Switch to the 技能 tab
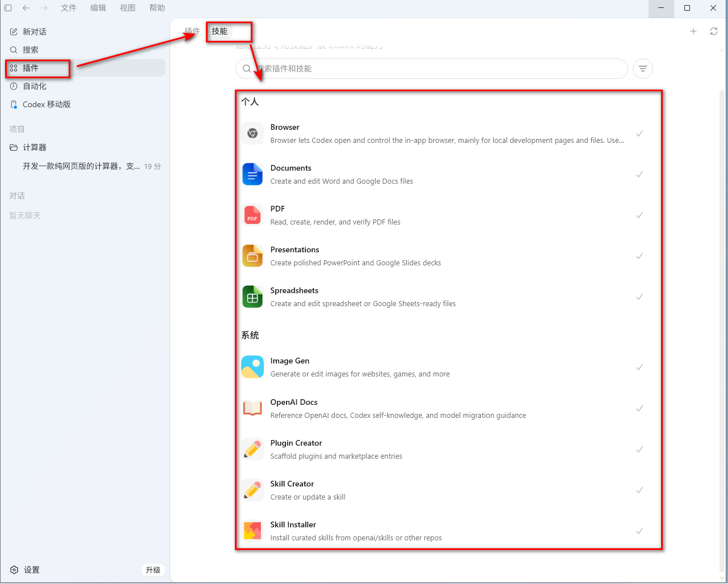Viewport: 728px width, 584px height. click(x=220, y=31)
